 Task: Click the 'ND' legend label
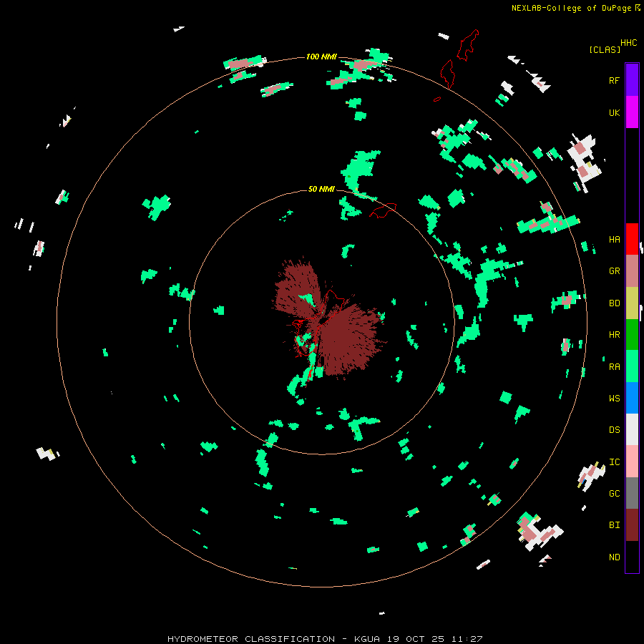pos(614,557)
